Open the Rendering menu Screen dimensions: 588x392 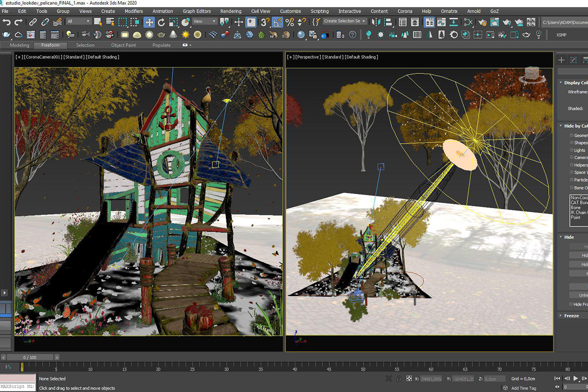click(x=230, y=11)
